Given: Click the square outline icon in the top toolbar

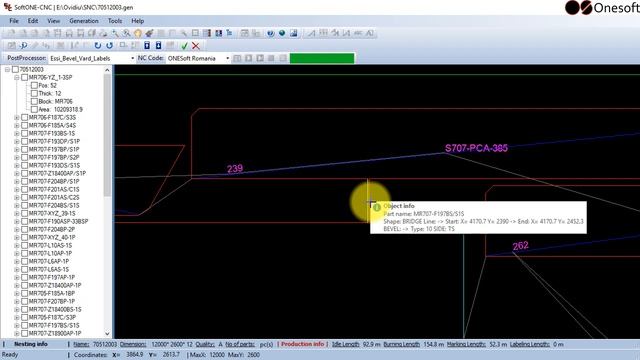Looking at the screenshot, I should pos(196,33).
